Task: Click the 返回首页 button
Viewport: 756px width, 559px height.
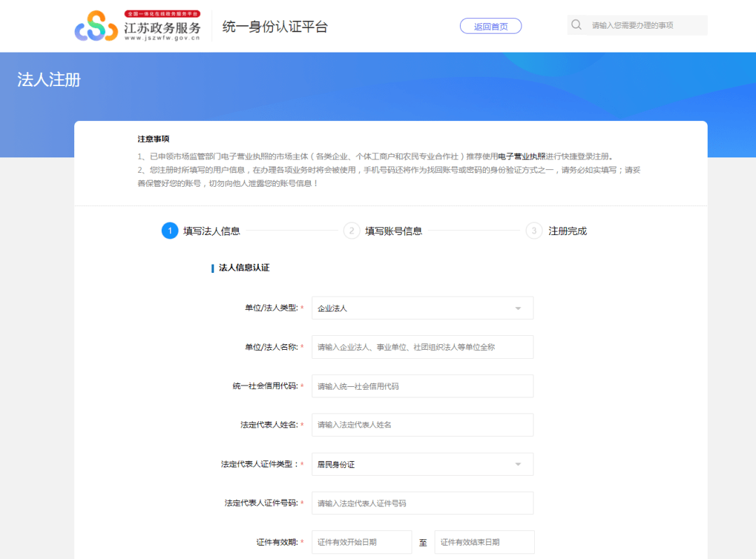Action: (490, 26)
